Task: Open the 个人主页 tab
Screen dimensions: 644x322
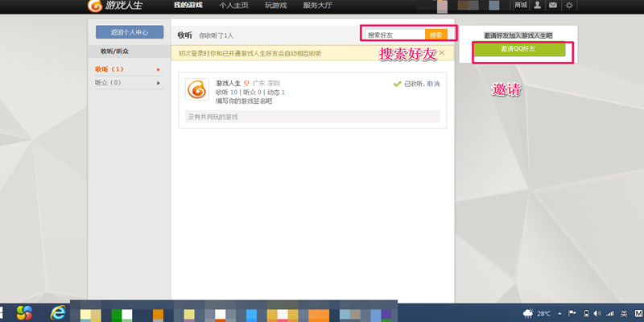Action: 233,6
